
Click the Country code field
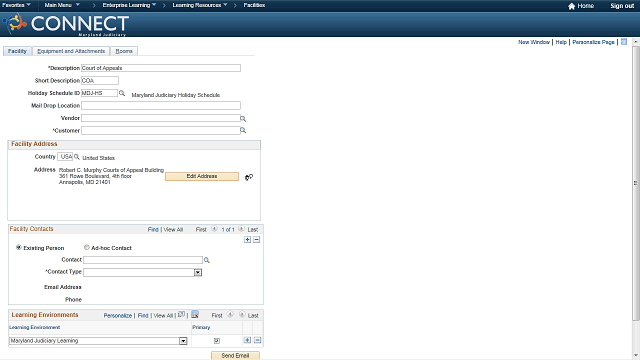click(65, 157)
